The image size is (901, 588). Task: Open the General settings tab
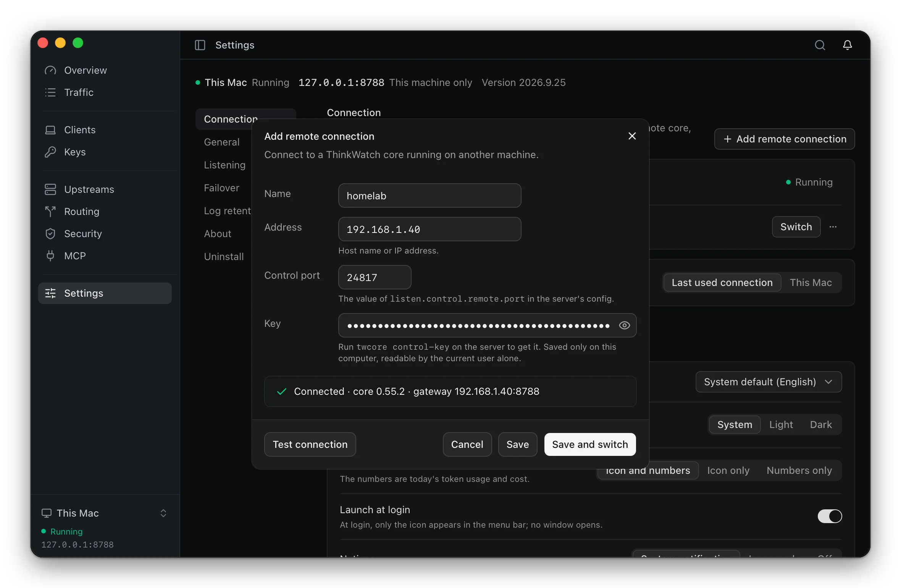(x=222, y=142)
